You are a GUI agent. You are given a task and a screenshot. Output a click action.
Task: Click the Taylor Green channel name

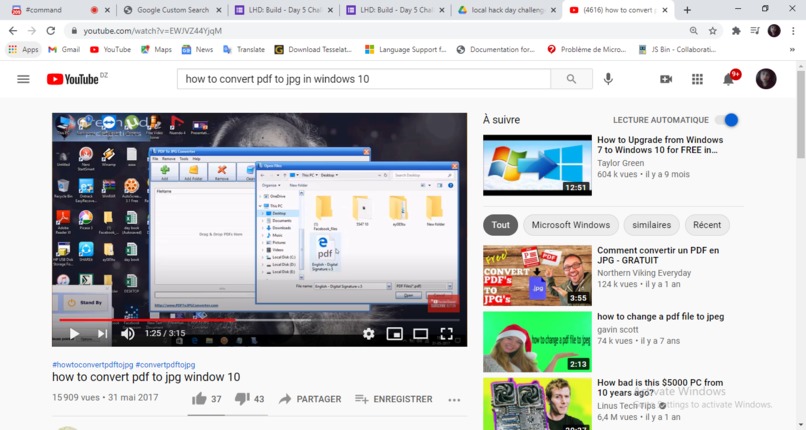(620, 163)
